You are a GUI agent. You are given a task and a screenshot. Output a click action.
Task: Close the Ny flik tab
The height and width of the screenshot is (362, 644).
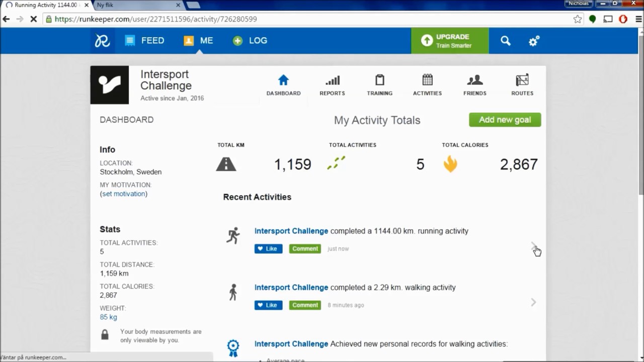pyautogui.click(x=178, y=5)
